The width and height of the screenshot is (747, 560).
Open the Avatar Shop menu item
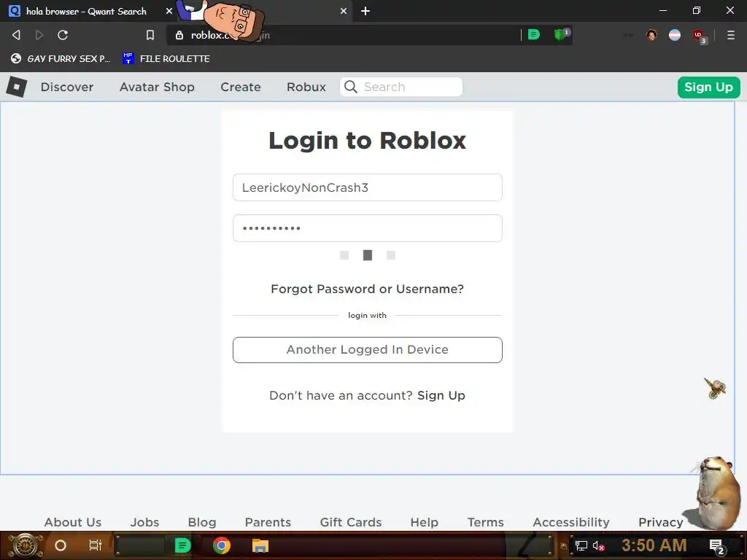point(157,87)
